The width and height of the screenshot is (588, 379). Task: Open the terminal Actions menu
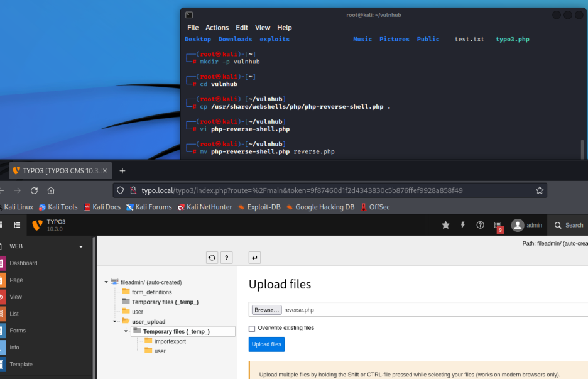coord(217,28)
